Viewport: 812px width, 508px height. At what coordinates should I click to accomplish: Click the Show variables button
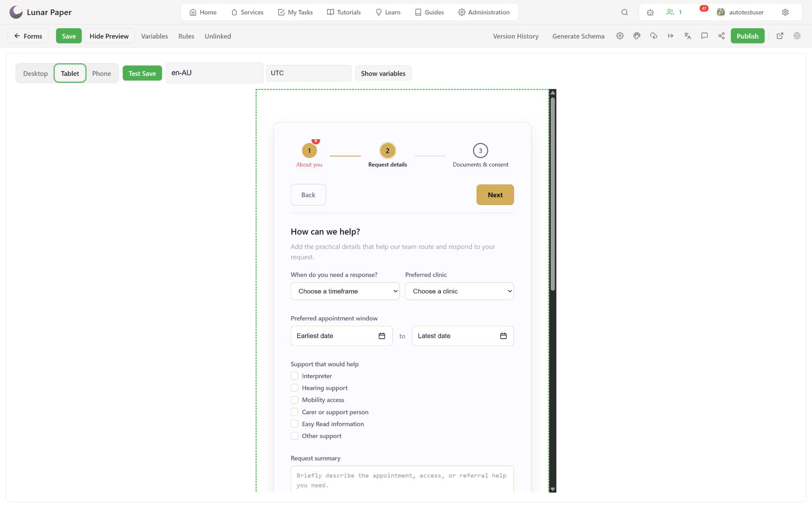click(x=383, y=73)
